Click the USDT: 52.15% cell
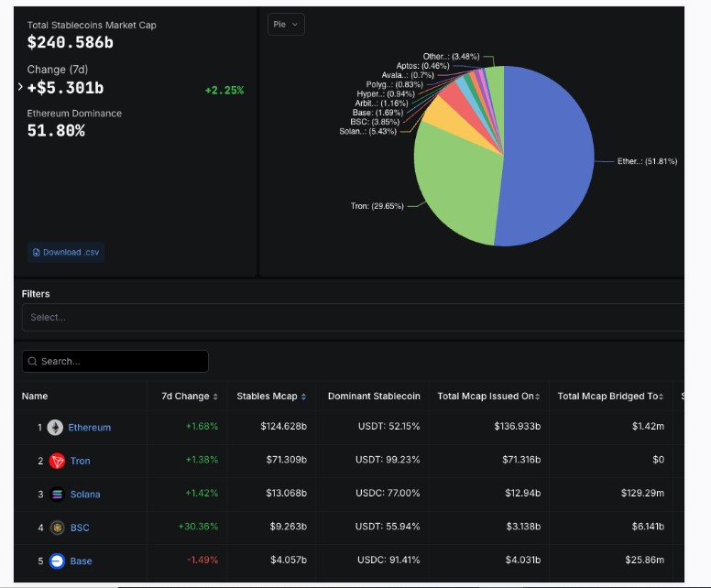The width and height of the screenshot is (711, 588). click(389, 426)
